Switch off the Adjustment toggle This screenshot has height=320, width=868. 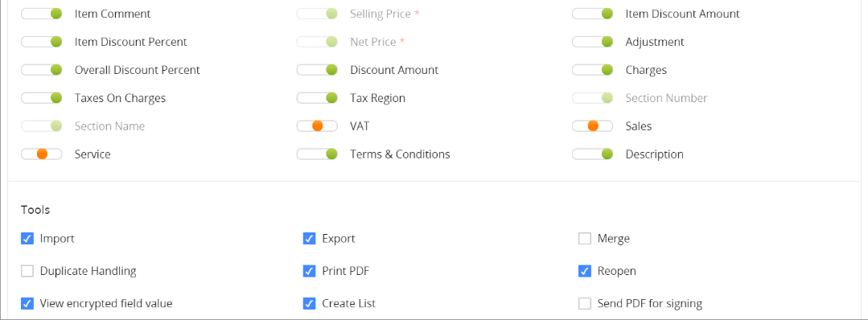point(592,42)
